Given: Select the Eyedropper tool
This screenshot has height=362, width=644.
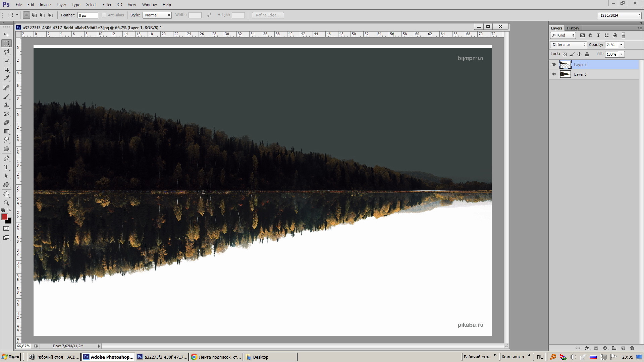Looking at the screenshot, I should [6, 78].
